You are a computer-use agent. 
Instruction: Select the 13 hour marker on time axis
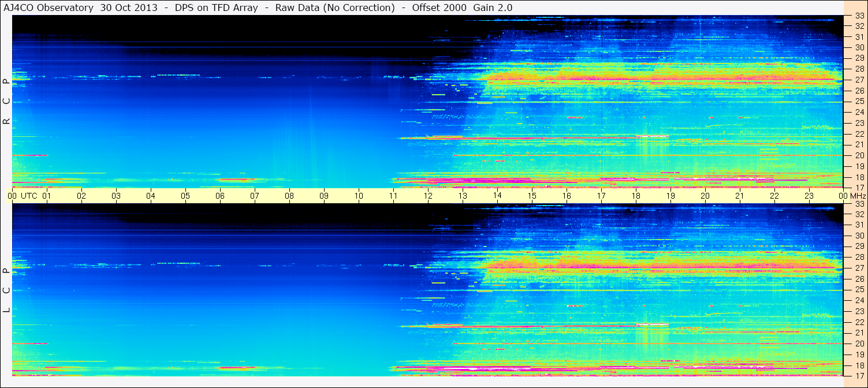(x=463, y=196)
